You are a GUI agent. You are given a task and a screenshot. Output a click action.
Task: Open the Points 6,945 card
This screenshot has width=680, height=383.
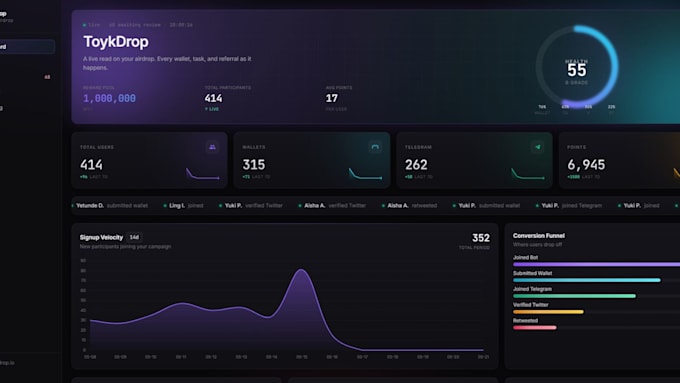coord(619,160)
